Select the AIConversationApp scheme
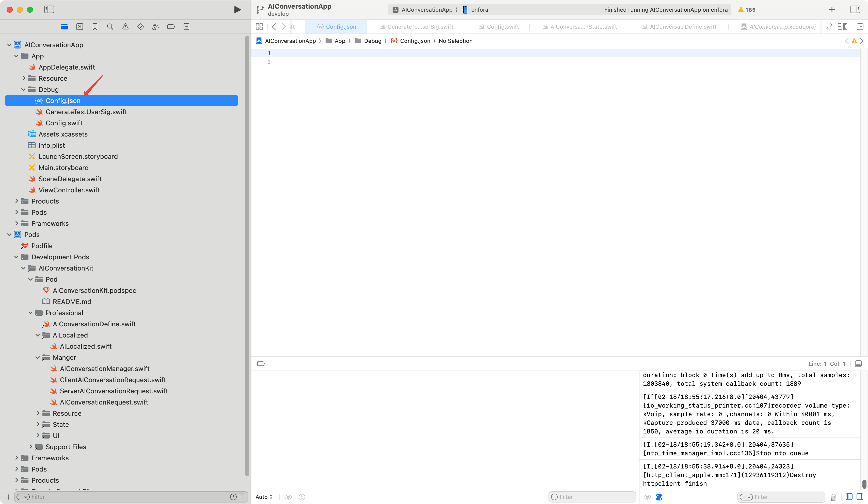The width and height of the screenshot is (868, 504). coord(423,10)
